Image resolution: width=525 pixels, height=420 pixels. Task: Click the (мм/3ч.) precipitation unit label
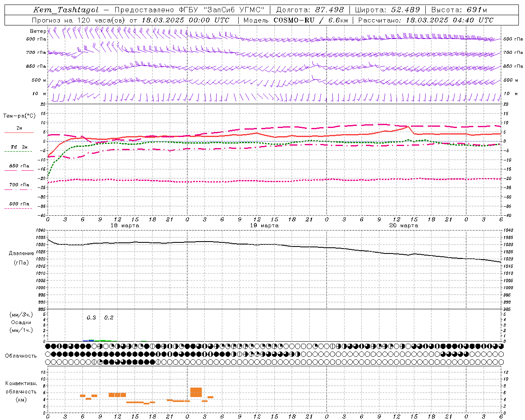pos(21,315)
